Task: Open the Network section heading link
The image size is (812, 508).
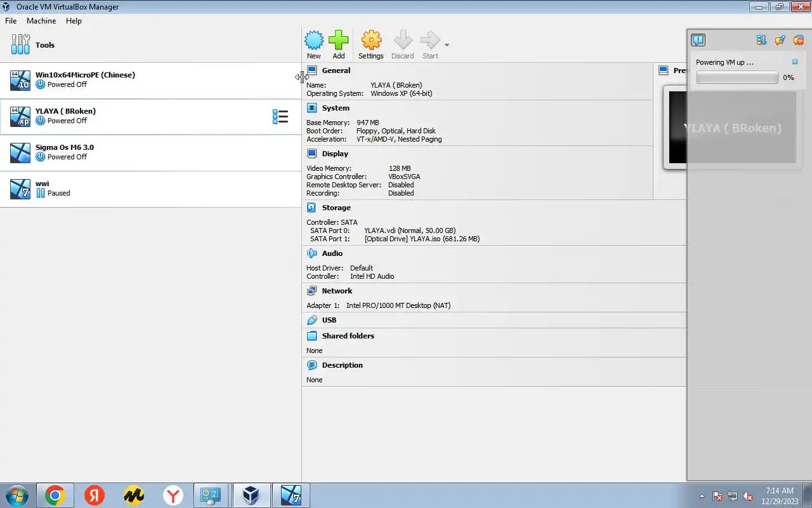Action: 337,291
